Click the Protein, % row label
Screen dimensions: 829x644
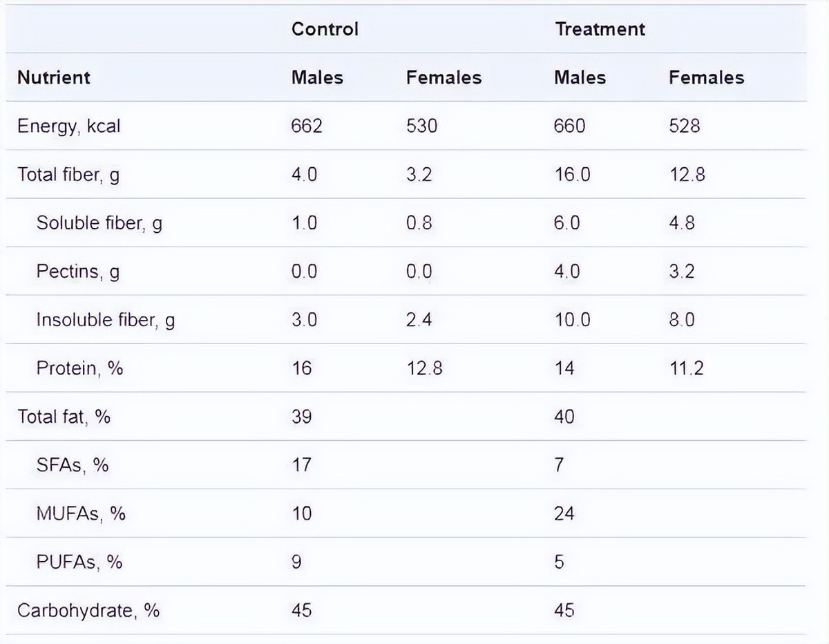click(80, 368)
